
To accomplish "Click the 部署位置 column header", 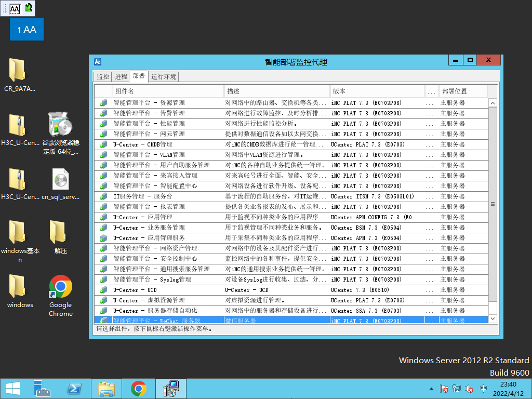I will click(x=463, y=91).
